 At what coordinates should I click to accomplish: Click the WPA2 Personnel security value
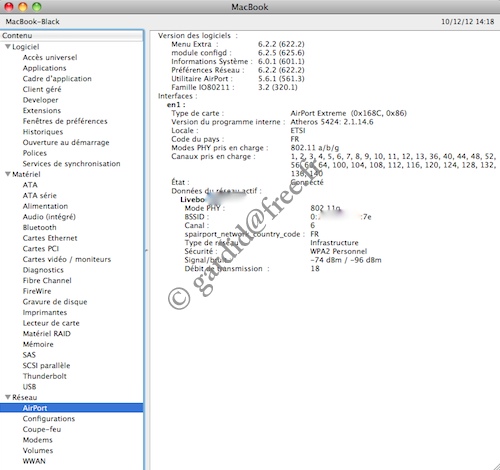coord(339,251)
